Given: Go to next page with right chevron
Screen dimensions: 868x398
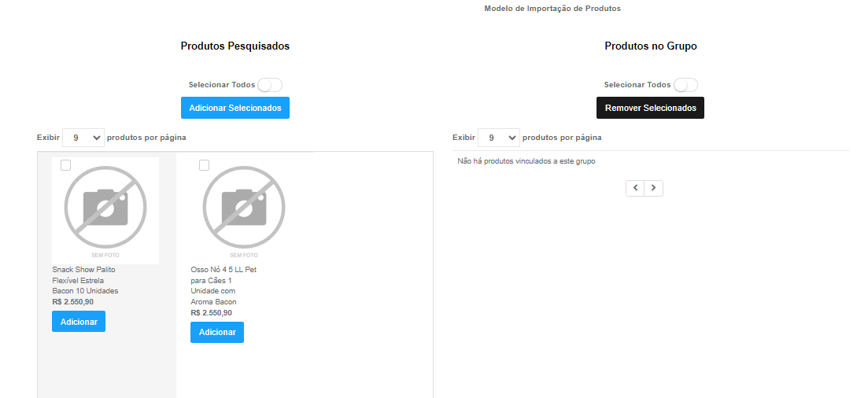Looking at the screenshot, I should (654, 188).
